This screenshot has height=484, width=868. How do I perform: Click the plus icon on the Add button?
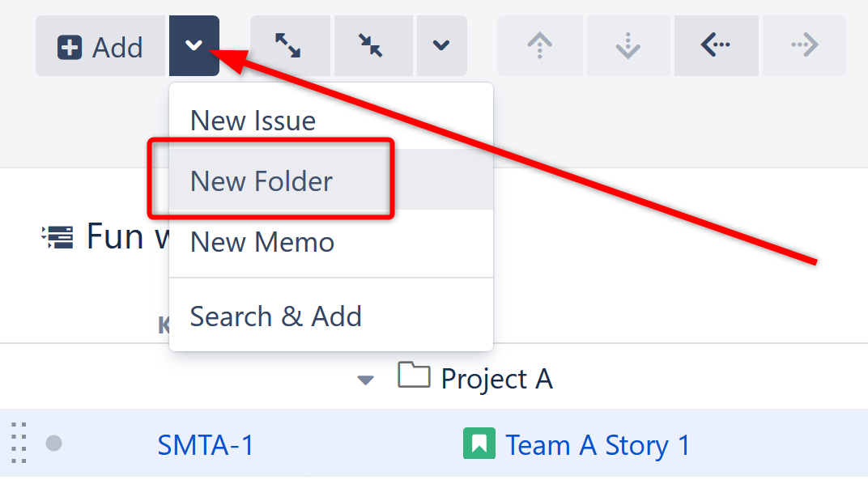pos(69,45)
